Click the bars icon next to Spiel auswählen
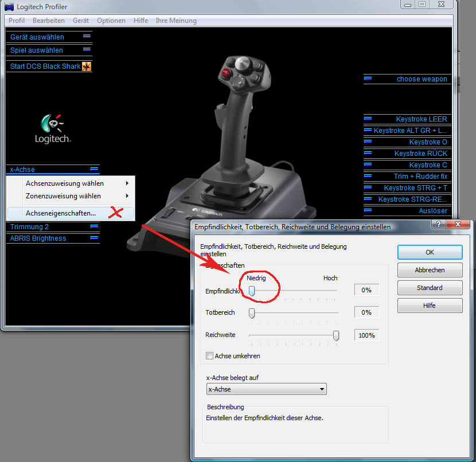Screen dimensions: 476x462 [87, 49]
